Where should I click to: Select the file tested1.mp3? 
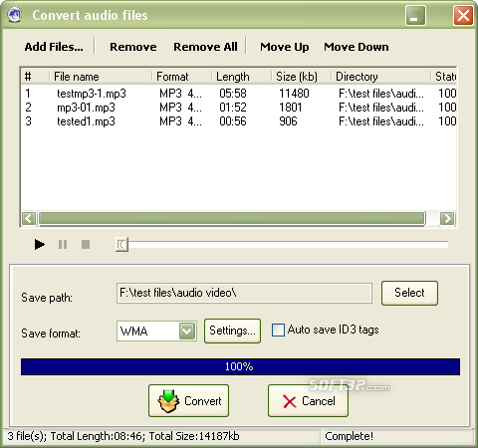click(x=86, y=121)
